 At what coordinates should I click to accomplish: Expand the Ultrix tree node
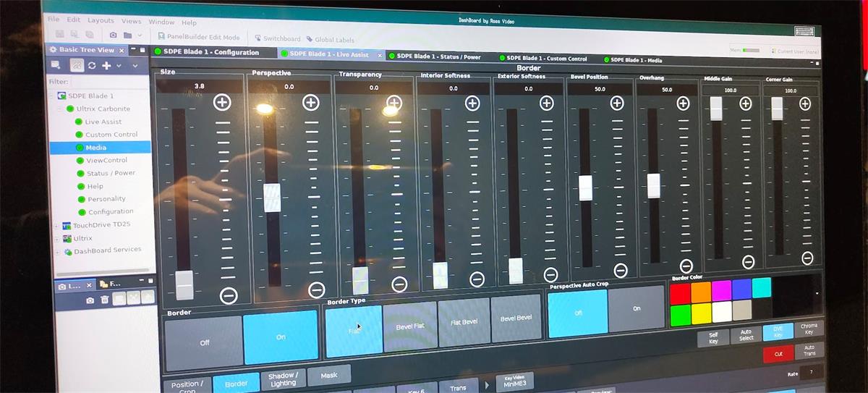[56, 238]
